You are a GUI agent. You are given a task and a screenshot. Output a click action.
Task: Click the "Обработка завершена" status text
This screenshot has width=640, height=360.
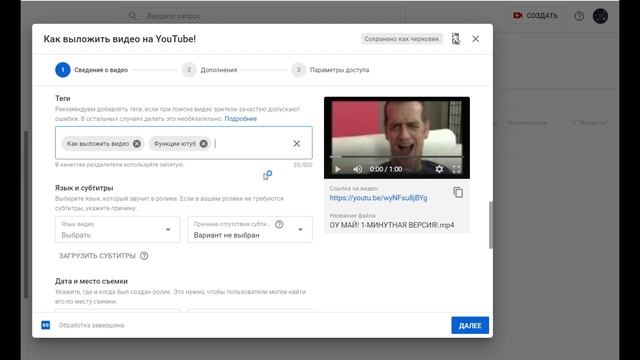[x=91, y=325]
